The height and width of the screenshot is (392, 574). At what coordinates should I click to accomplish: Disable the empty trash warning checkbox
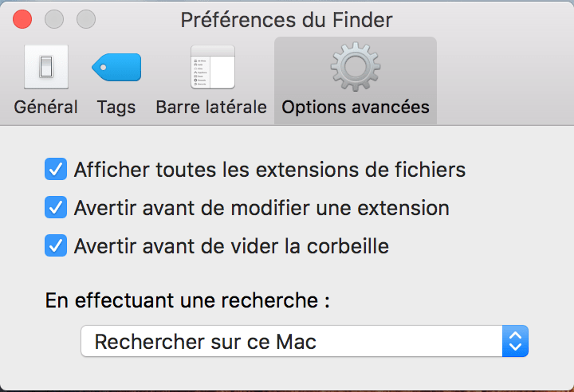coord(56,246)
